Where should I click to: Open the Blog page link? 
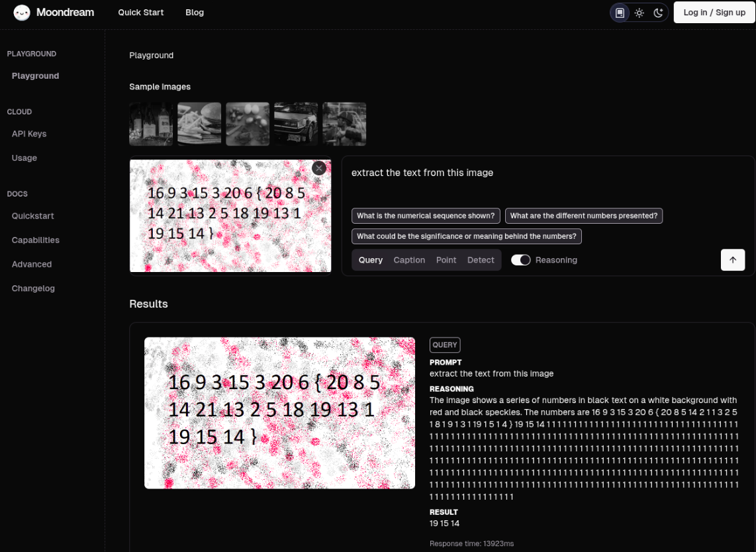[x=195, y=13]
